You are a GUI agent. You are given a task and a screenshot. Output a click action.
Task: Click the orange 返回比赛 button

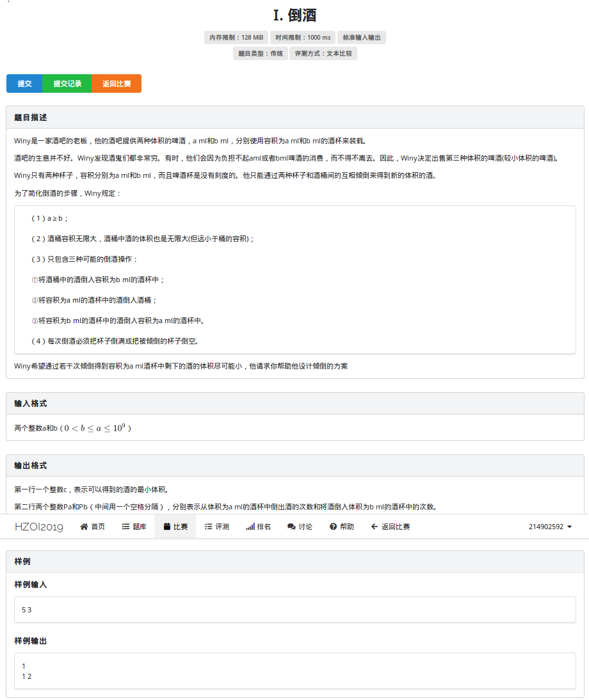[117, 83]
